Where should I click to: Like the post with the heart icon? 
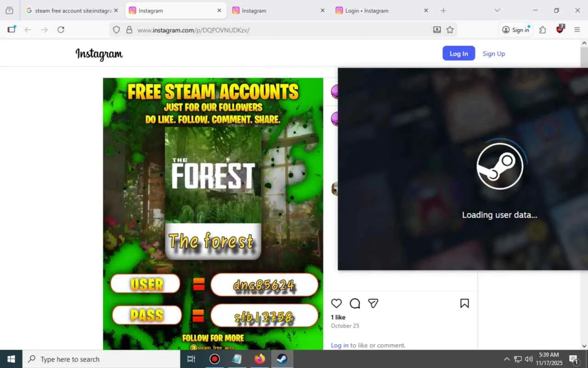point(337,303)
